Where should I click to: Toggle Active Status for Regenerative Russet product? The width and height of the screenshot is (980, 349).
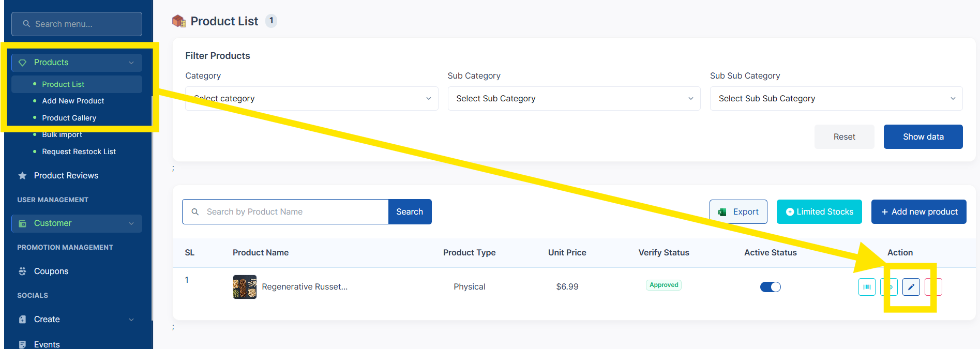coord(770,287)
